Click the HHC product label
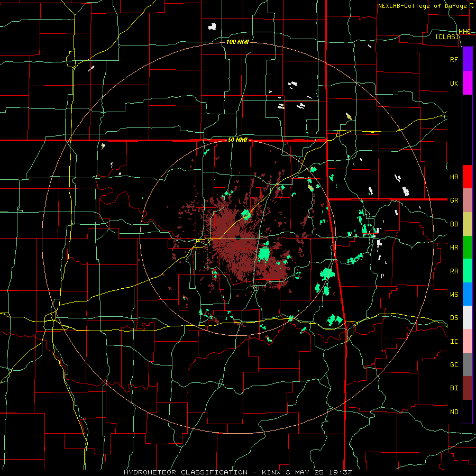 (464, 32)
